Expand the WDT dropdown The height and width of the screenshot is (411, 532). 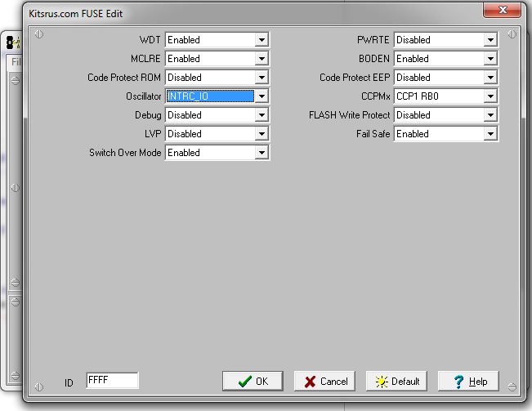262,40
